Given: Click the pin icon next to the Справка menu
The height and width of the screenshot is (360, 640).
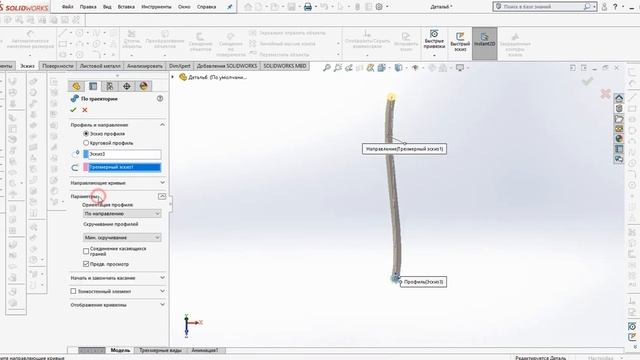Looking at the screenshot, I should (230, 7).
